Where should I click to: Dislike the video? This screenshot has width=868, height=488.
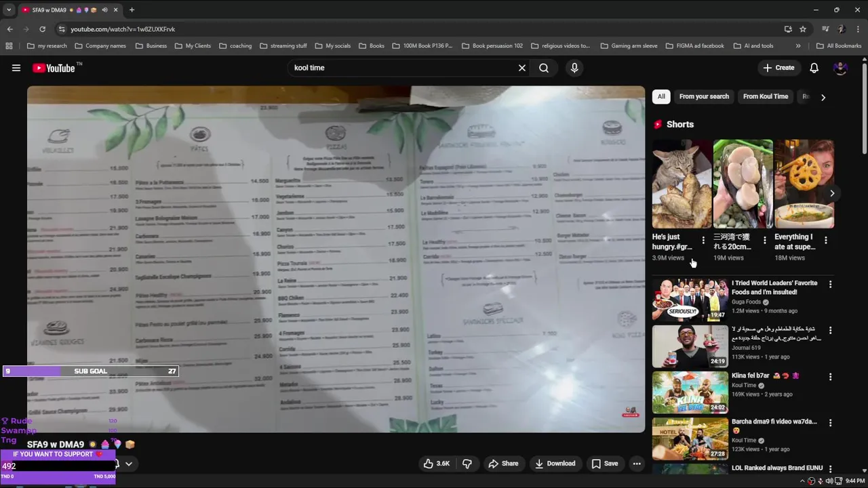pos(467,464)
